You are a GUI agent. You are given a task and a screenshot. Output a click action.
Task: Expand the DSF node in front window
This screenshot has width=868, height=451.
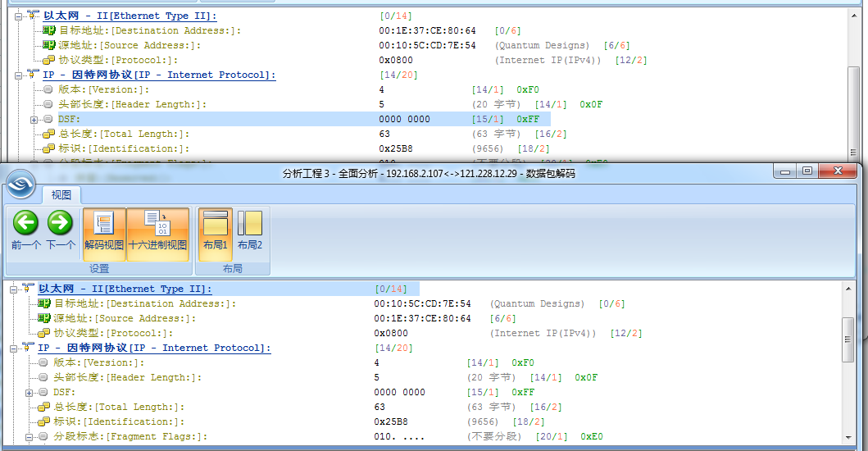pos(29,393)
